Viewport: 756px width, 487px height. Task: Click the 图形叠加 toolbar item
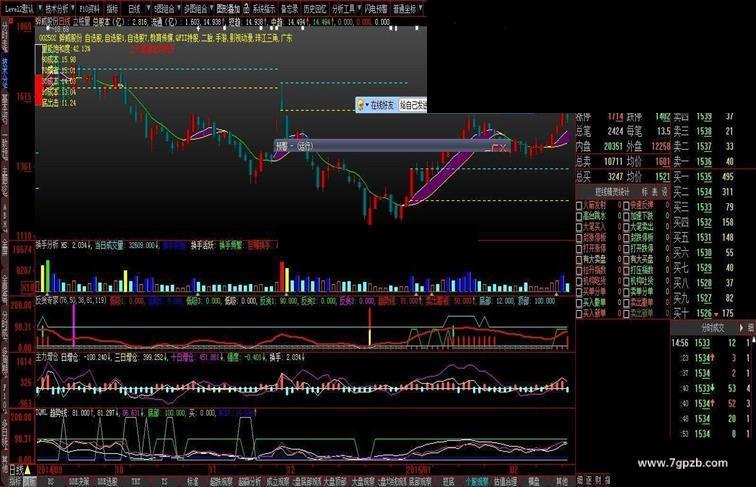tap(228, 9)
